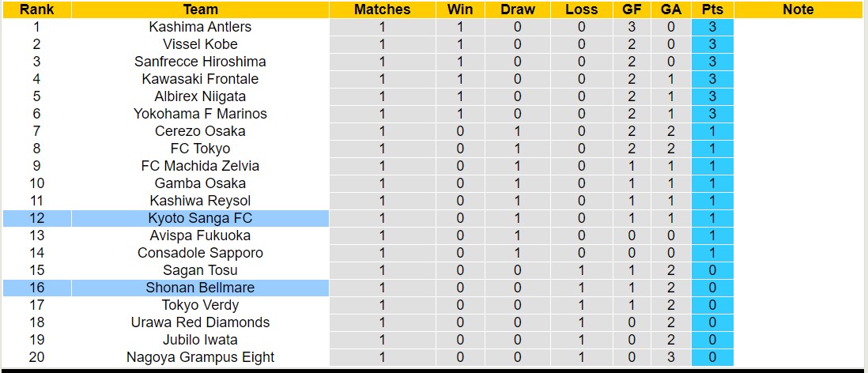The height and width of the screenshot is (373, 868).
Task: Open the Vissel Kobe team link
Action: (x=200, y=44)
